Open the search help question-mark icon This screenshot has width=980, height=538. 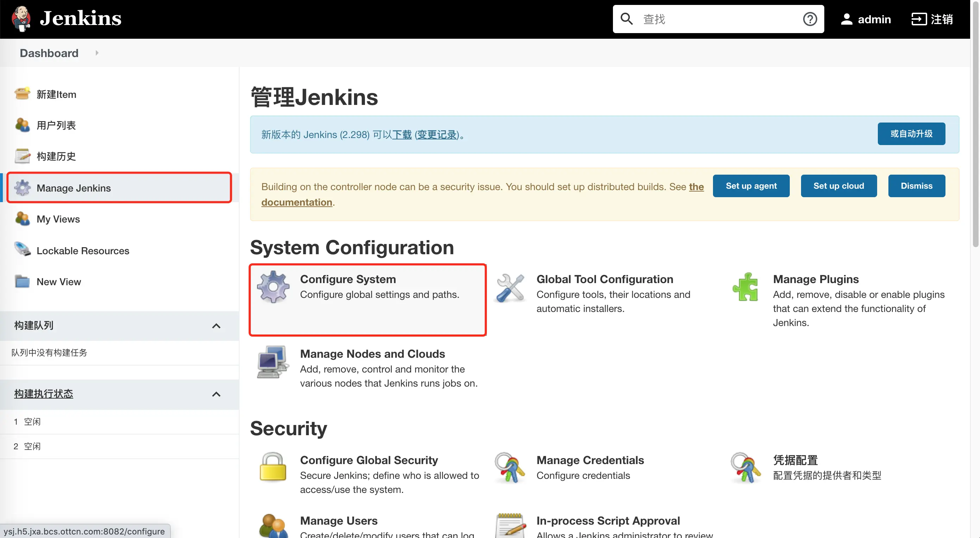pyautogui.click(x=810, y=19)
